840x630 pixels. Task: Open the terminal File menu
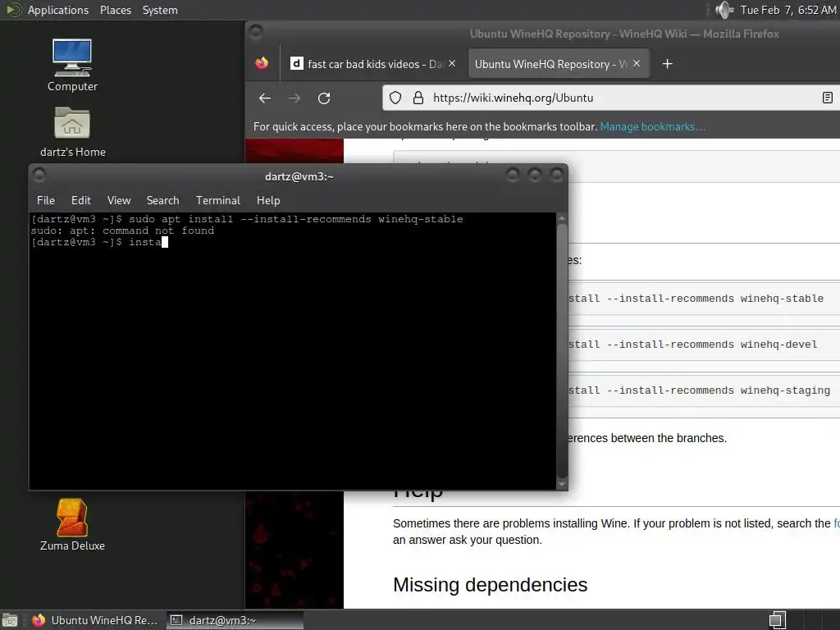[x=46, y=200]
